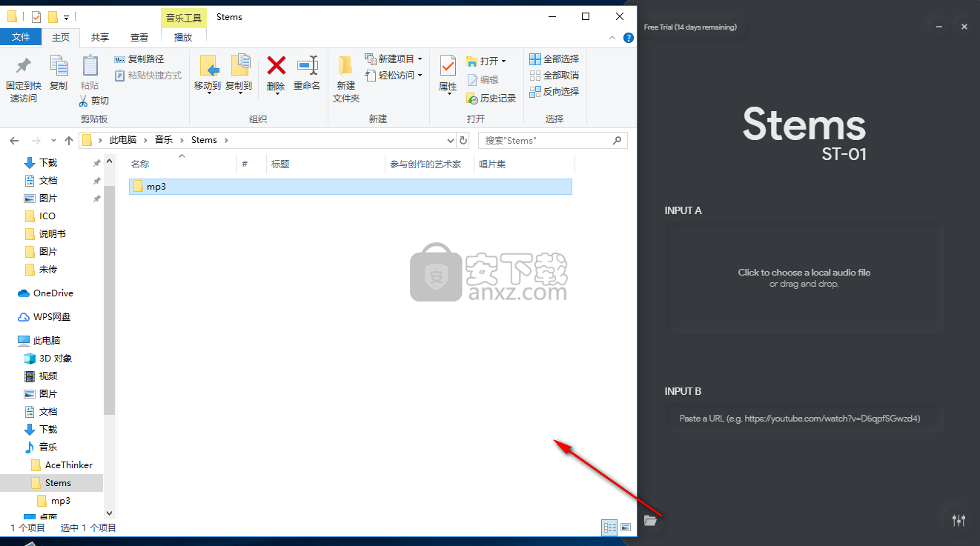Collapse the ribbon with the chevron

pyautogui.click(x=612, y=38)
